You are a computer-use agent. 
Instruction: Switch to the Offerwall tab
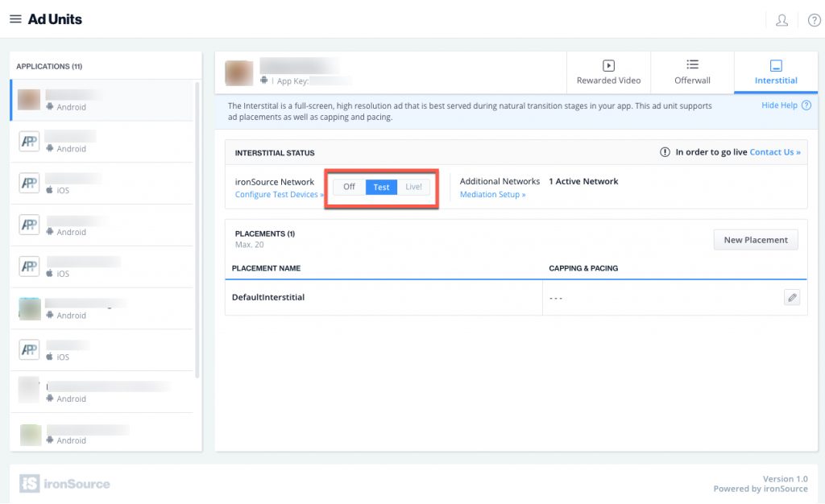point(692,72)
